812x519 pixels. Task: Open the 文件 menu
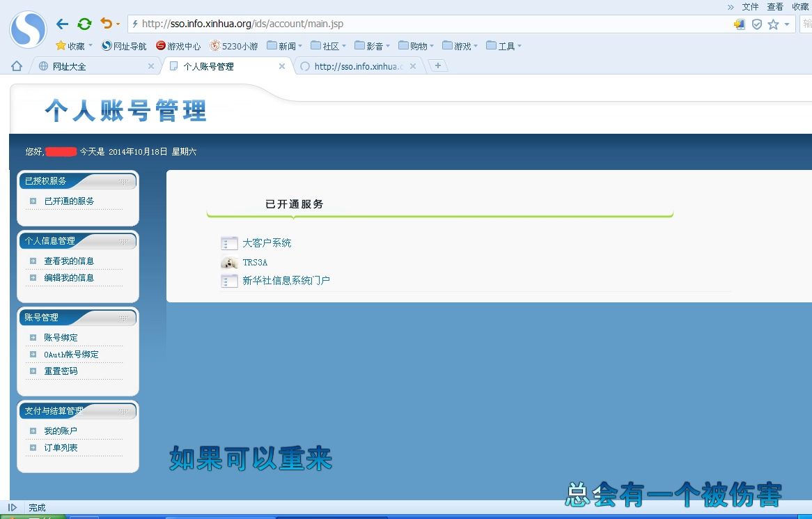pyautogui.click(x=750, y=7)
